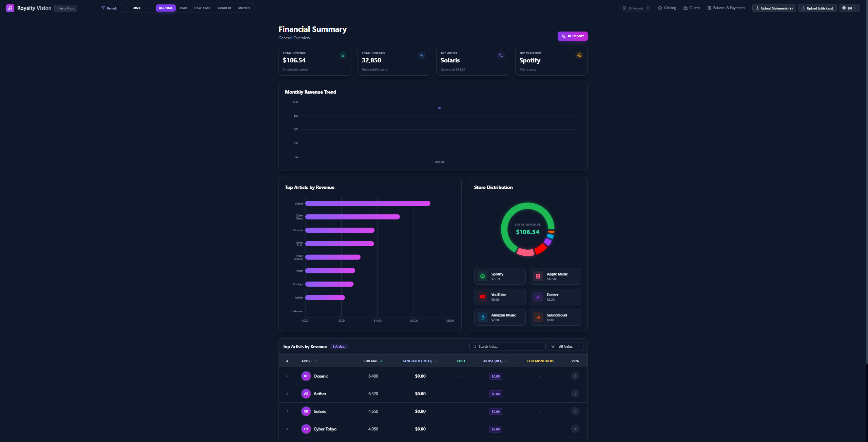Select the ALL TIME period option
The image size is (868, 442).
pos(166,8)
